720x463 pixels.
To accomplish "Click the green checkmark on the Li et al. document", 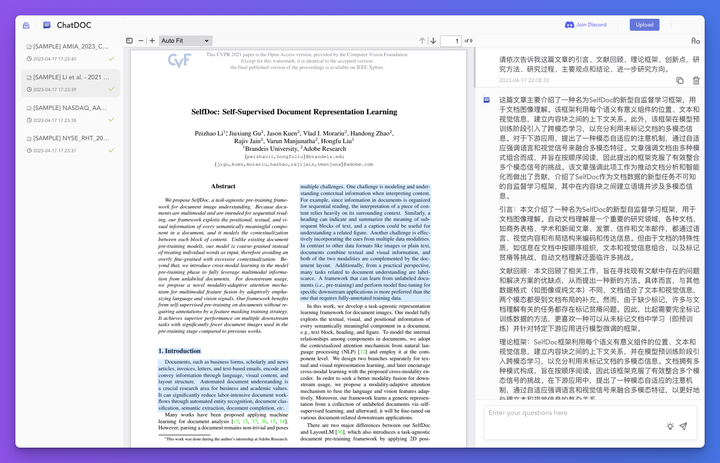I will (x=111, y=89).
